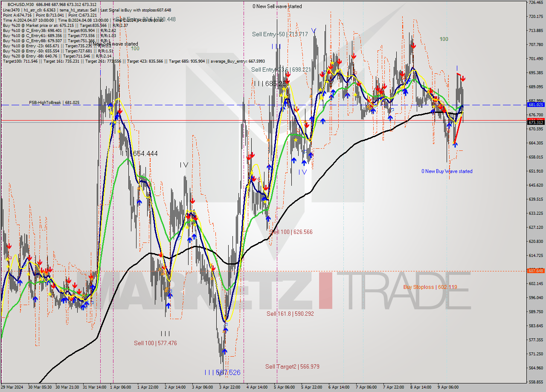Click the 'Buy %10 @ C_Entry38: 698.401' line
Image resolution: width=546 pixels, height=392 pixels.
click(x=59, y=30)
